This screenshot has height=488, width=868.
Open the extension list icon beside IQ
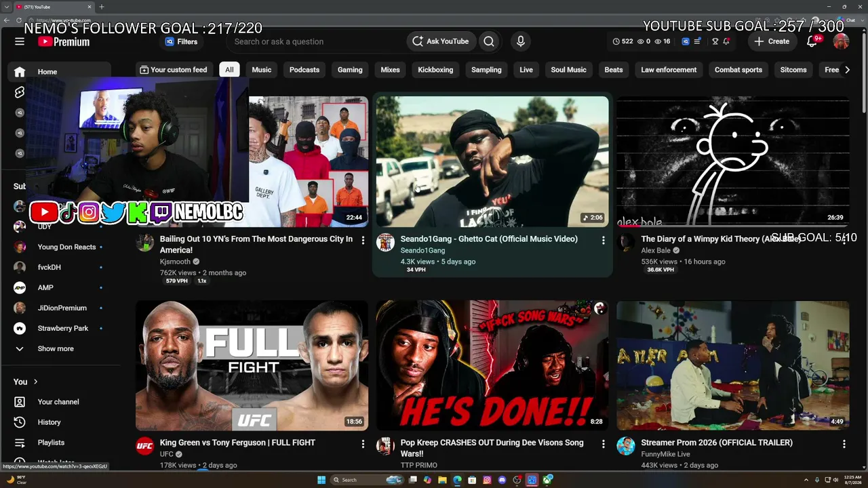coord(697,41)
